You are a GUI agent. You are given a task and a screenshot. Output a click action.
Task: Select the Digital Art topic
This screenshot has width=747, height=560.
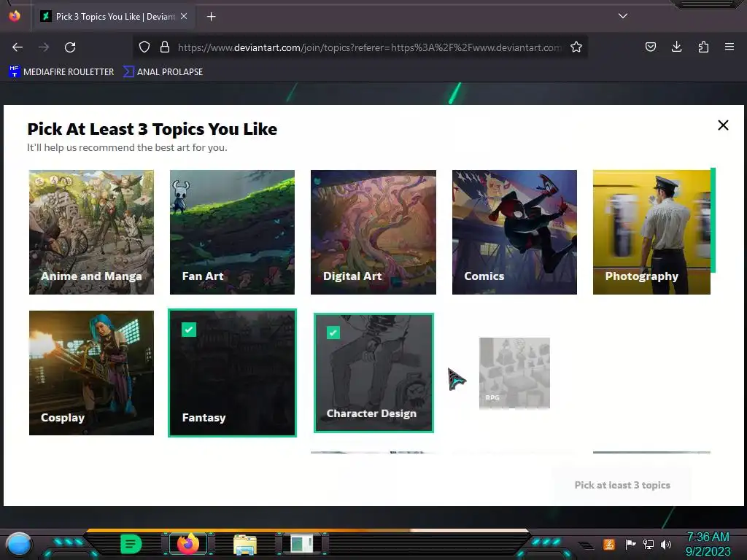click(373, 232)
